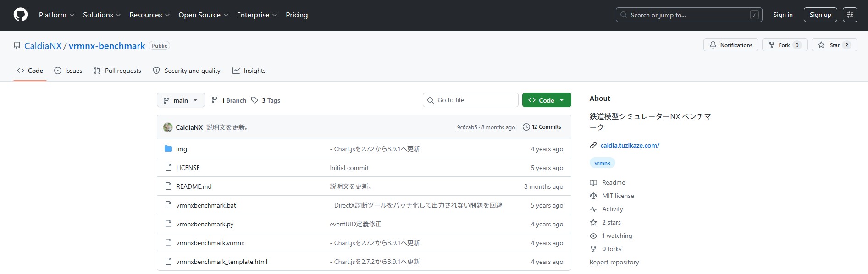The height and width of the screenshot is (274, 868).
Task: Open the LICENSE file
Action: click(x=188, y=168)
